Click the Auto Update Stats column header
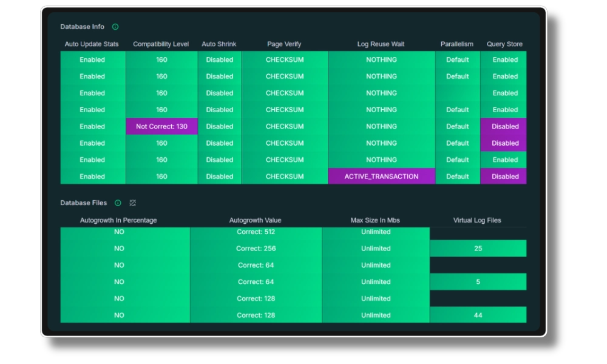 point(92,44)
